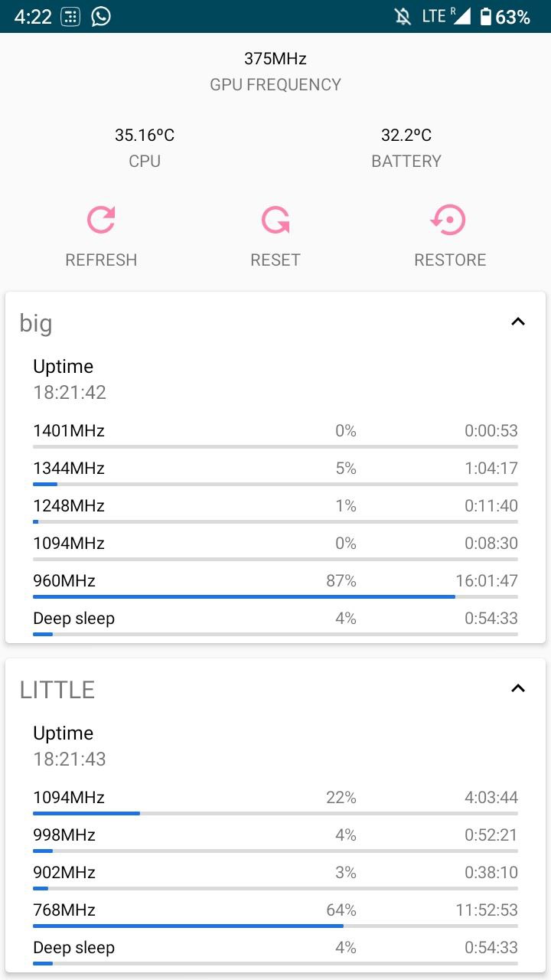Viewport: 551px width, 980px height.
Task: Tap the muted bell status icon
Action: 403,16
